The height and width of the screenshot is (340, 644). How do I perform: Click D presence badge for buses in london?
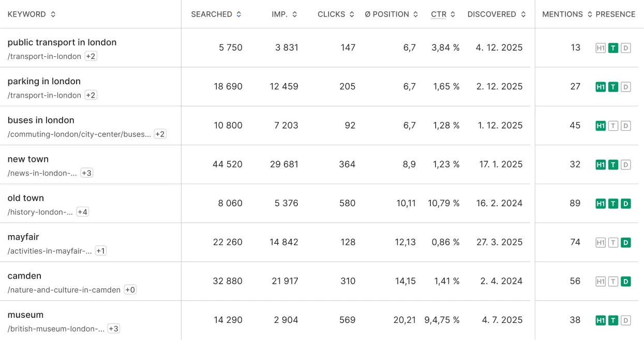(626, 126)
